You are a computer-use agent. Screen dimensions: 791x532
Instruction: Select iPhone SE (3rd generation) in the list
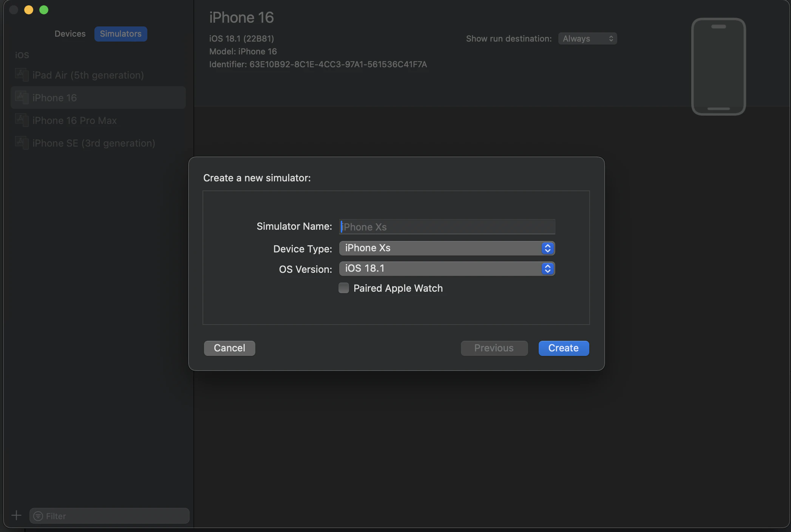(x=98, y=143)
